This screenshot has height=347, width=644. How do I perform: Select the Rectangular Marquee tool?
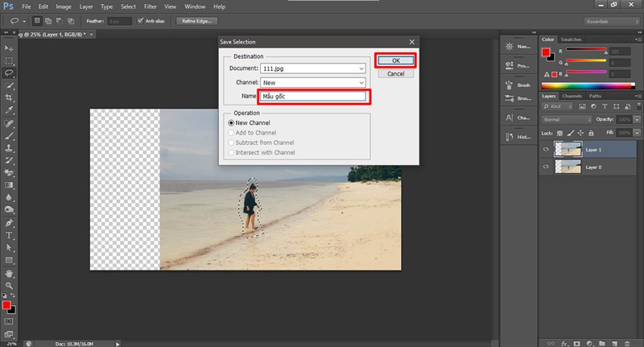[x=9, y=60]
